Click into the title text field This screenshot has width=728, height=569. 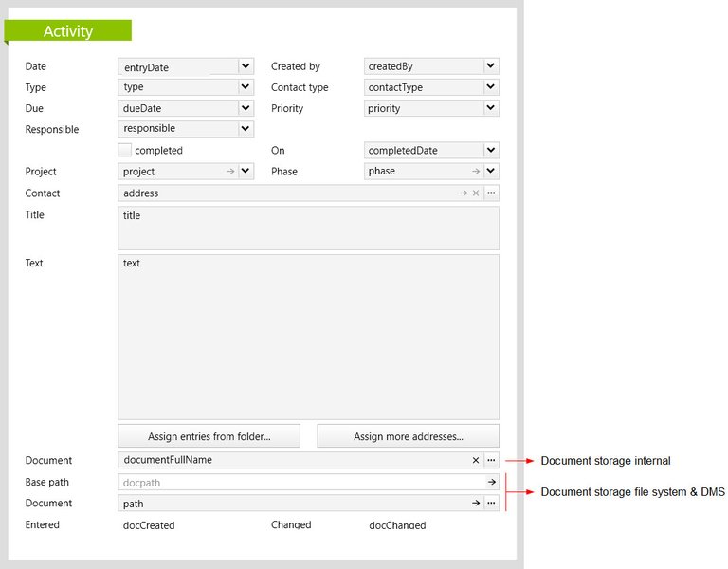coord(309,228)
